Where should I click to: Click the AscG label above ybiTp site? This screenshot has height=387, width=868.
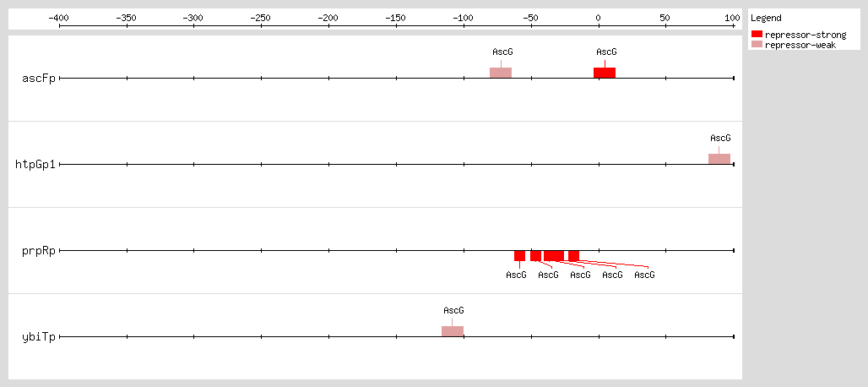pos(453,310)
